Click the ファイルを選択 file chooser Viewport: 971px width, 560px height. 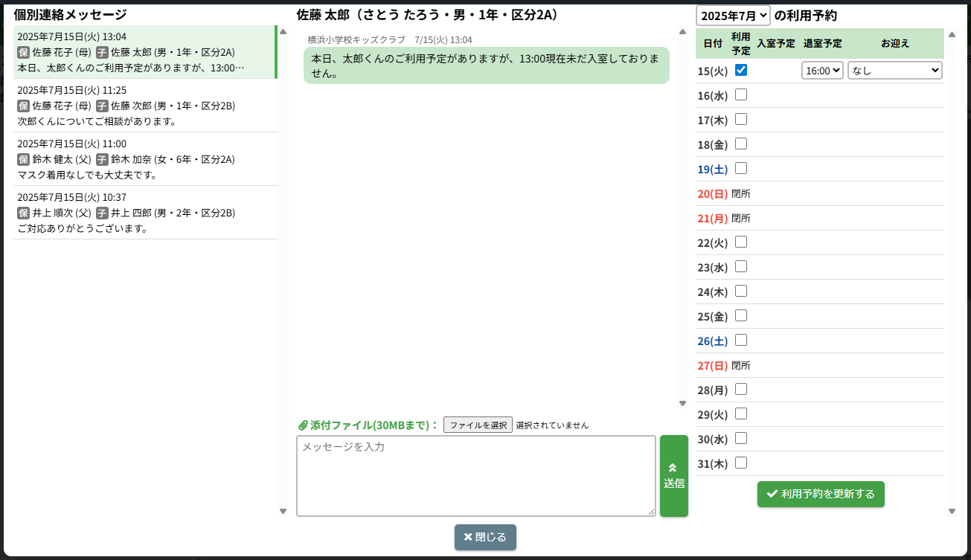(478, 425)
